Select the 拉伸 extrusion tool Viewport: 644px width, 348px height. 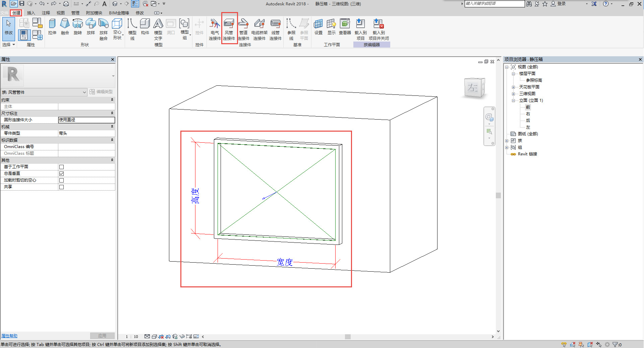(x=52, y=26)
